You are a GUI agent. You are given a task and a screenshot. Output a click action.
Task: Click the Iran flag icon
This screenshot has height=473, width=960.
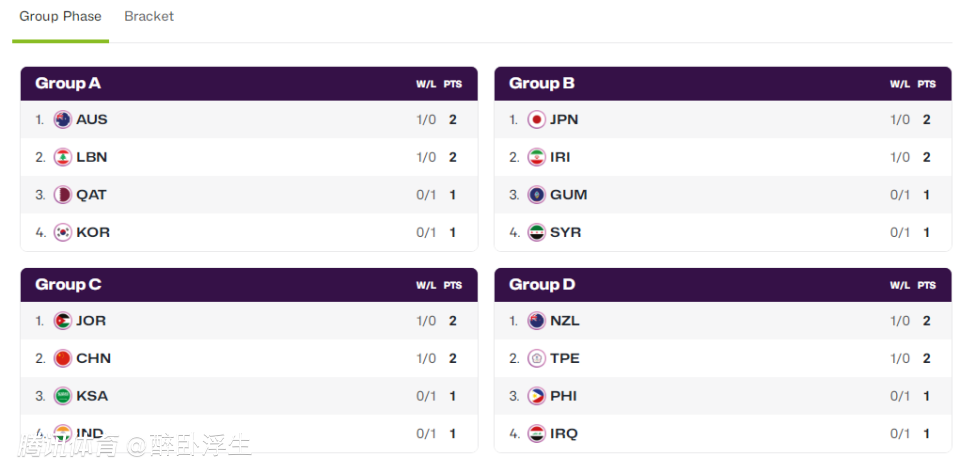coord(537,157)
